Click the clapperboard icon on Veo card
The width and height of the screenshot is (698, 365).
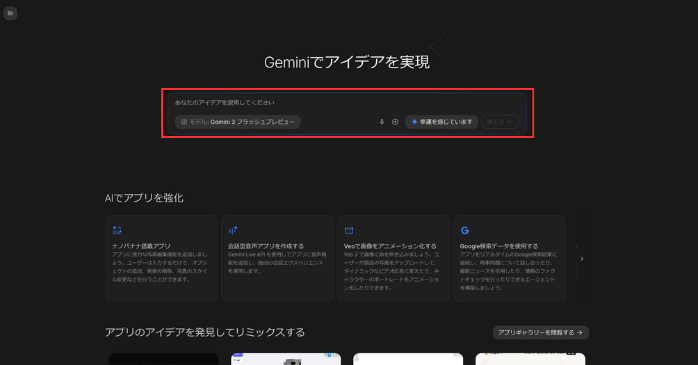pos(349,230)
